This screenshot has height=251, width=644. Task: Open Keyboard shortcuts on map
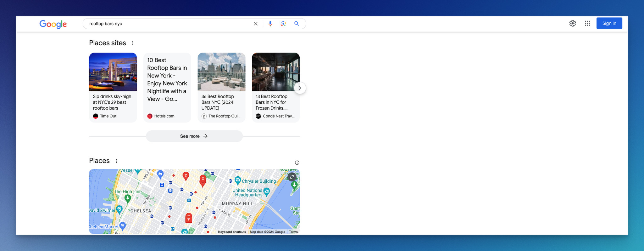(232, 232)
